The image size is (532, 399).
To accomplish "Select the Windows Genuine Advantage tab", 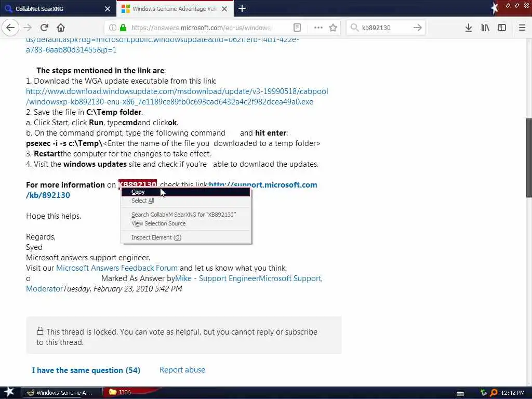I will pos(175,9).
